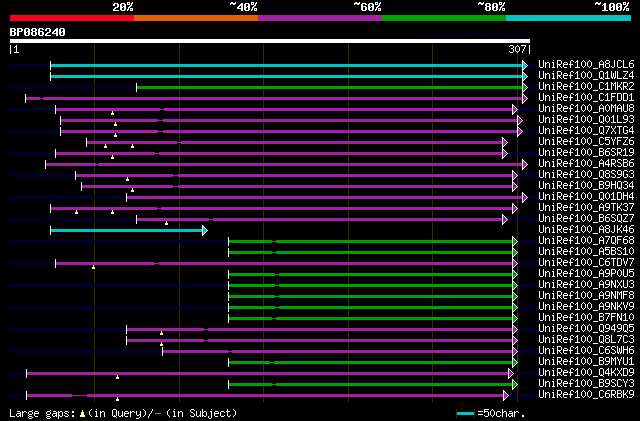Click the purple arrowhead ending the C6RBK9 bar
The height and width of the screenshot is (421, 640).
click(x=506, y=396)
